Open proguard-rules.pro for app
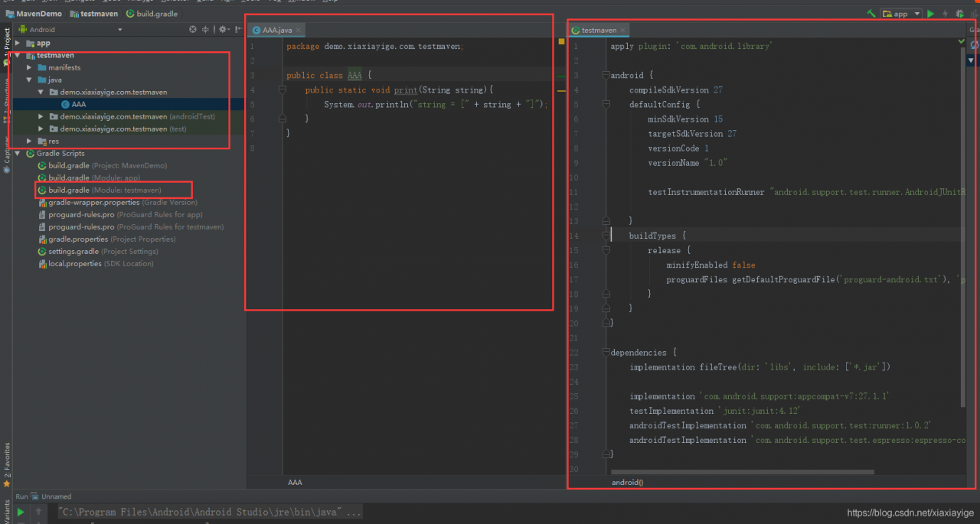 [x=120, y=214]
